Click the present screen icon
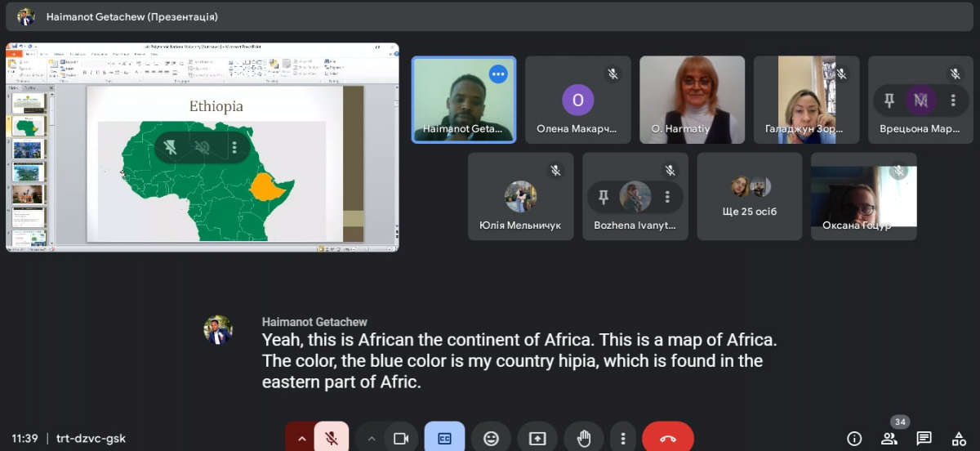Image resolution: width=980 pixels, height=451 pixels. point(537,439)
